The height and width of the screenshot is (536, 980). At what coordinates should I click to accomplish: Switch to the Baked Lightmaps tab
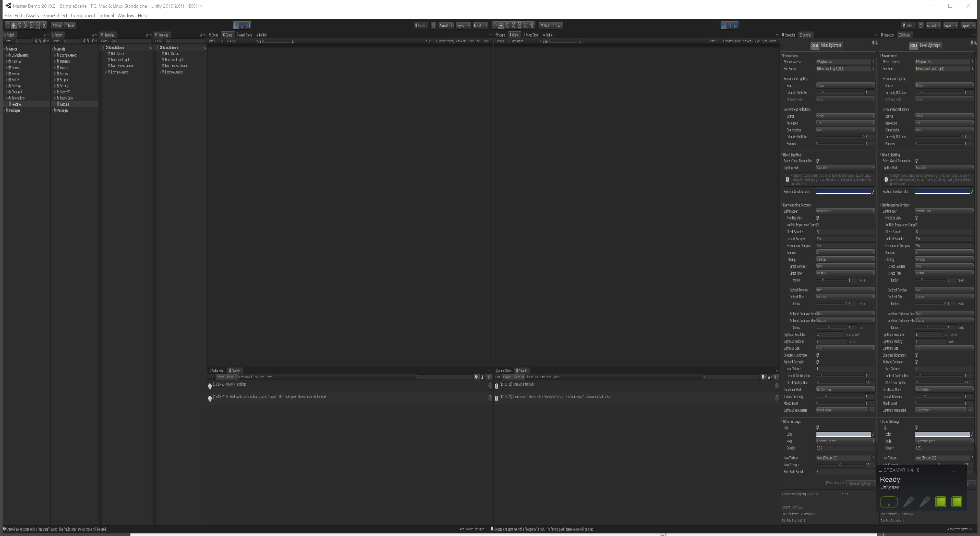pos(831,45)
